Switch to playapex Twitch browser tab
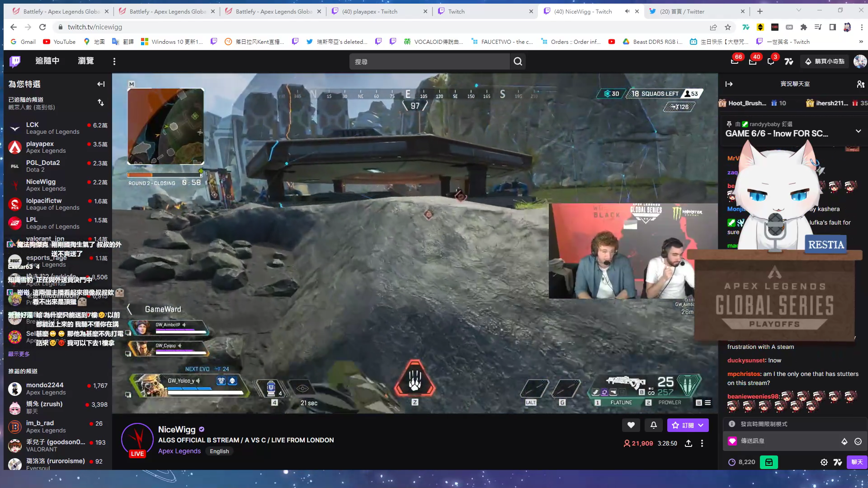The width and height of the screenshot is (868, 488). (379, 11)
